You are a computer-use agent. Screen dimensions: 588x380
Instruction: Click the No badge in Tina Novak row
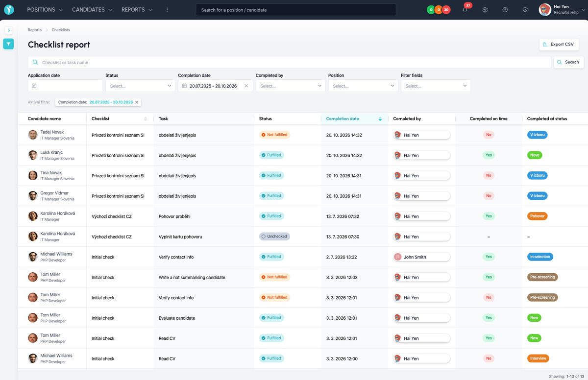click(x=489, y=175)
